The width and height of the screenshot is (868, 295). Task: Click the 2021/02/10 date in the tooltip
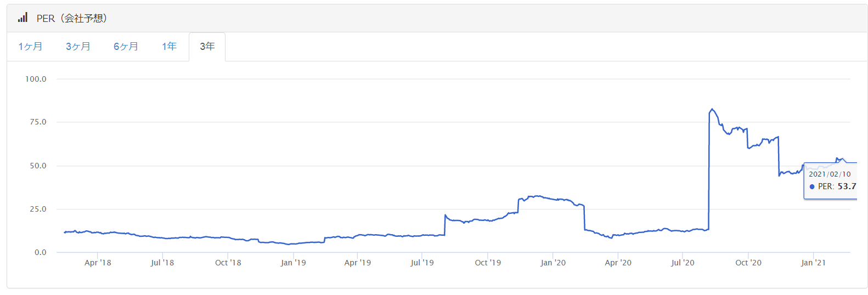click(829, 174)
